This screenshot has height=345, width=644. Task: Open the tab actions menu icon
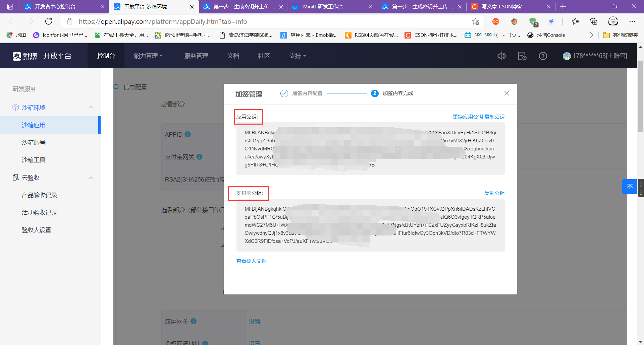pyautogui.click(x=10, y=6)
